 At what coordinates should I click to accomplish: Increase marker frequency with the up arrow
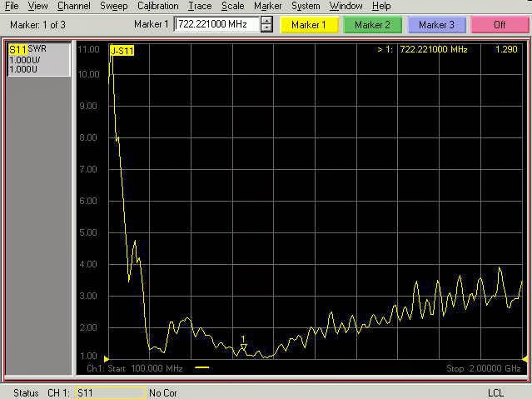(266, 20)
